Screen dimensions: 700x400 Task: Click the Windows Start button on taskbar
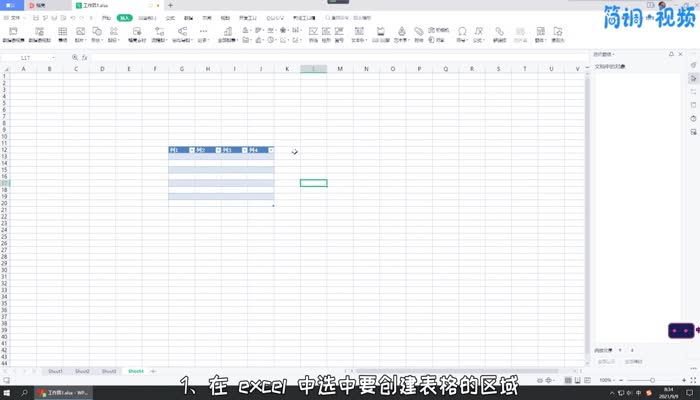click(x=7, y=393)
